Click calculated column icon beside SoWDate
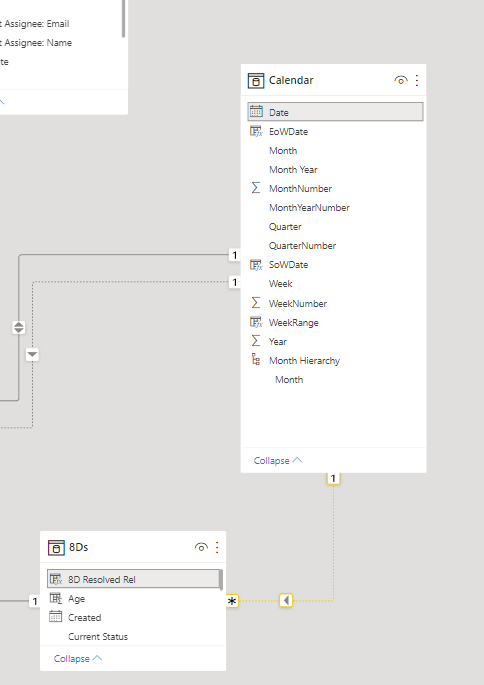Viewport: 484px width, 685px height. tap(256, 264)
